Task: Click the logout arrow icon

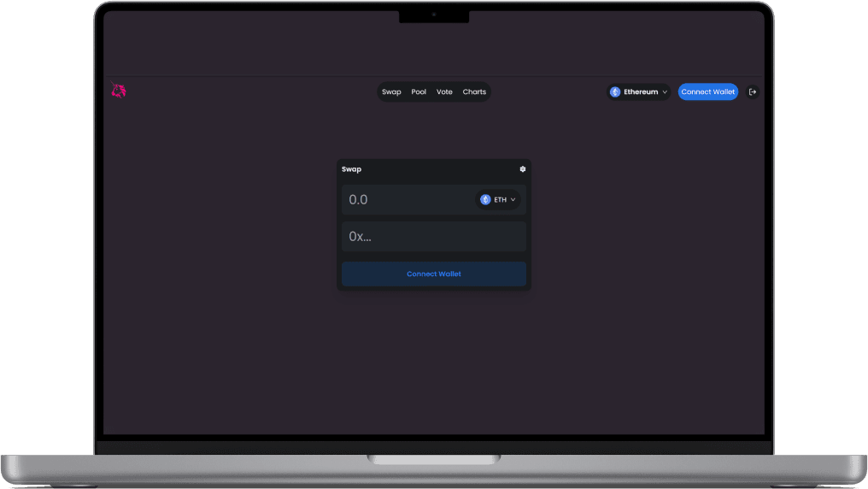Action: tap(753, 92)
